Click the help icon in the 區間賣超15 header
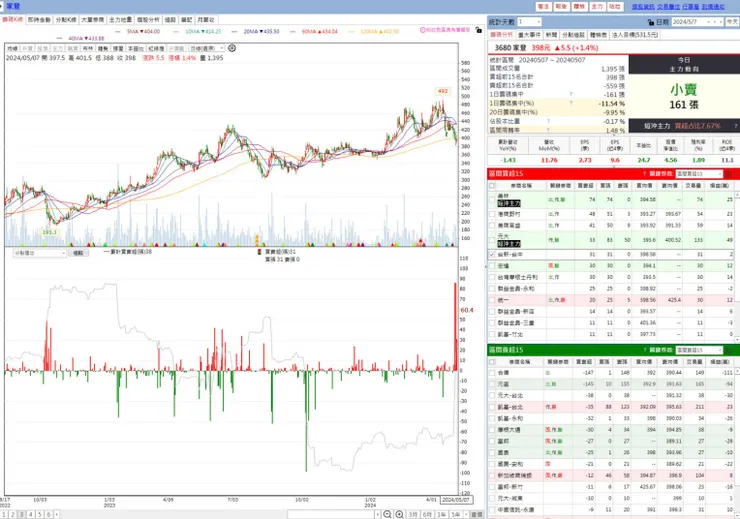This screenshot has width=740, height=519. (x=644, y=350)
